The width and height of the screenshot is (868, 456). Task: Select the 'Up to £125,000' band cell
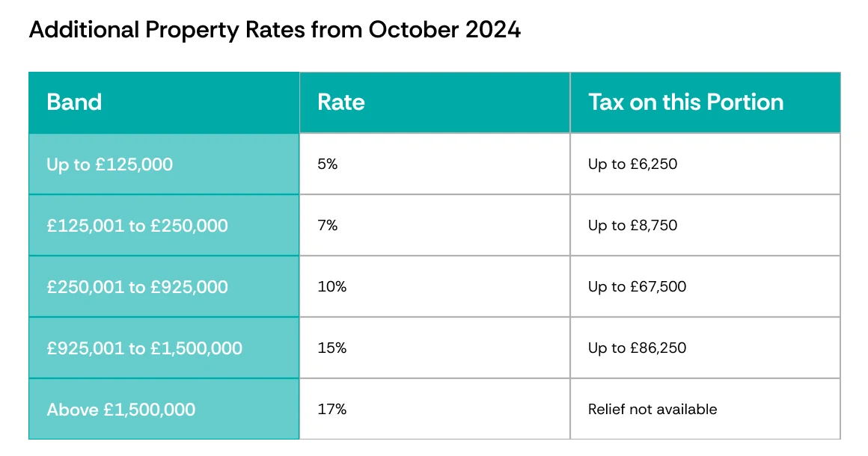point(164,164)
